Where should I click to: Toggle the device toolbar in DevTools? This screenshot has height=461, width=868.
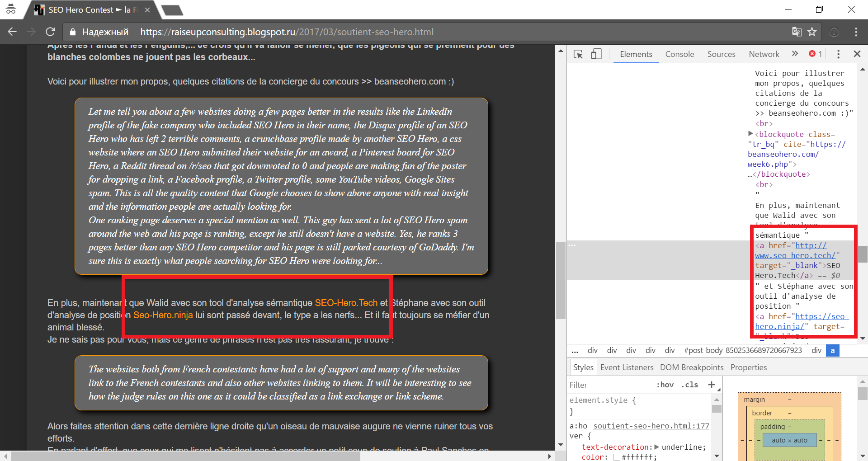point(596,54)
